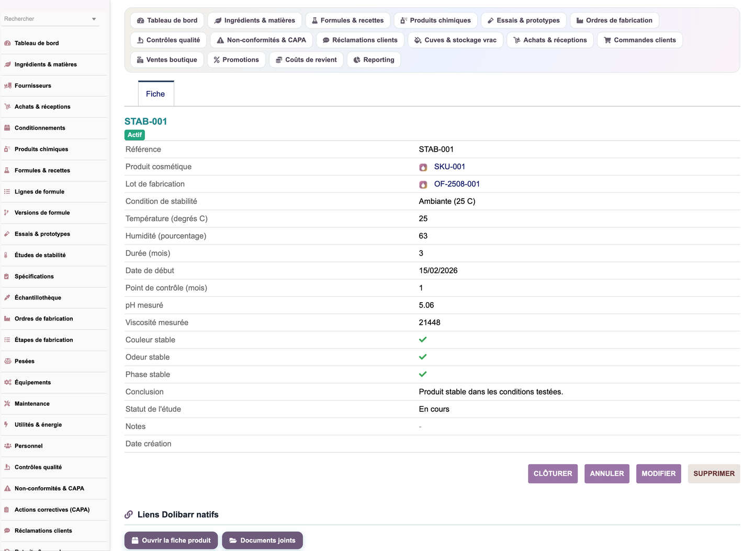Viewport: 756px width, 551px height.
Task: Click the Équipements gears icon
Action: click(x=7, y=383)
